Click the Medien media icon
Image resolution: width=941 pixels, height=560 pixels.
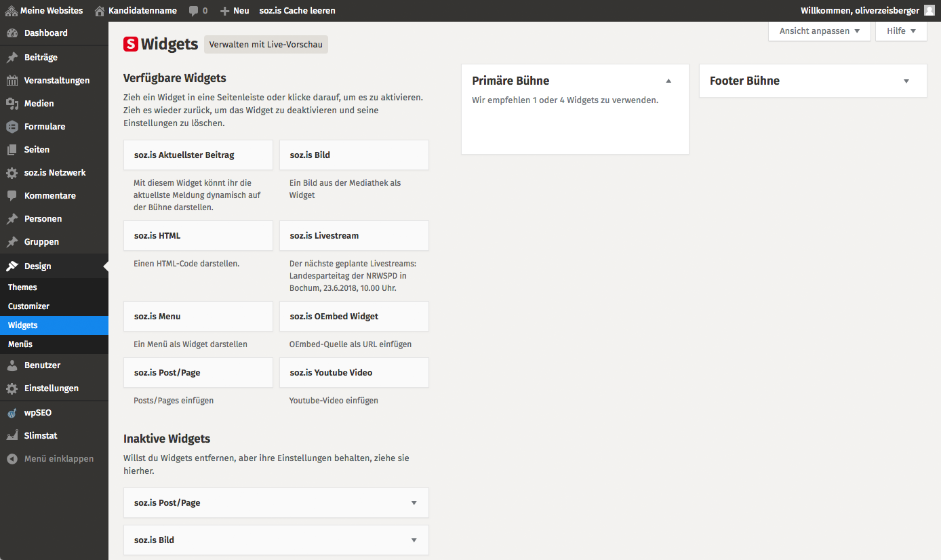pyautogui.click(x=12, y=104)
